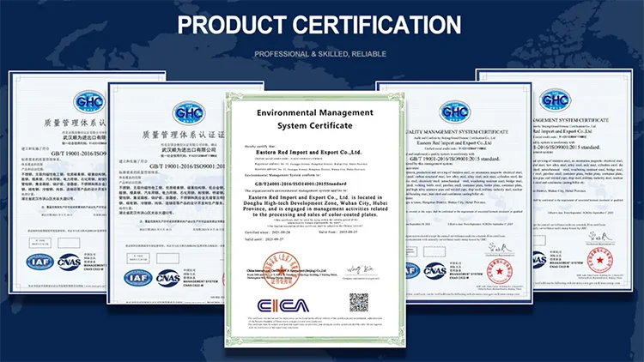Click GHC logo on rightmost certificate
The height and width of the screenshot is (362, 644).
click(556, 100)
